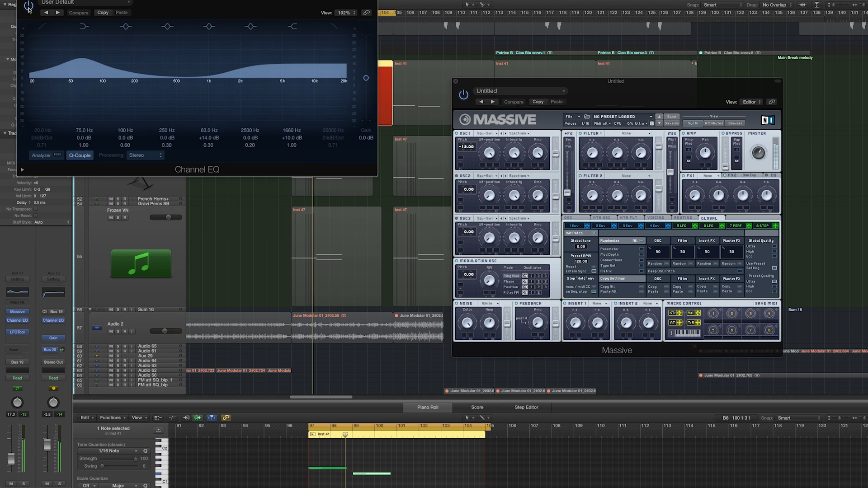Toggle AMP enable LED in Massive
The height and width of the screenshot is (488, 868).
684,134
